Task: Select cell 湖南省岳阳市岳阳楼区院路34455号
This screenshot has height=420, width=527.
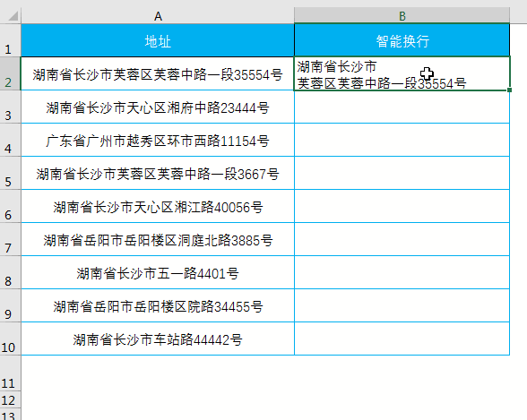Action: [158, 305]
